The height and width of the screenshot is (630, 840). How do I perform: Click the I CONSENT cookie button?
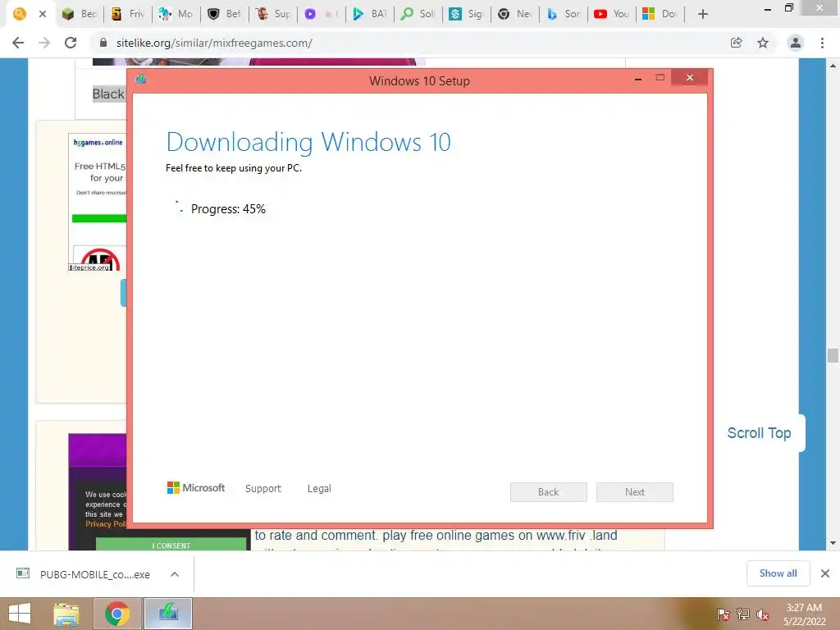(171, 546)
